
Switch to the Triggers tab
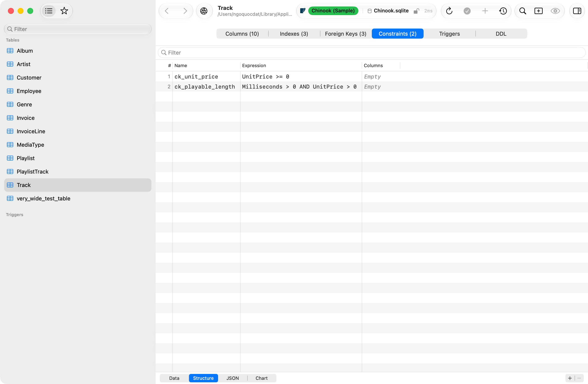(449, 34)
